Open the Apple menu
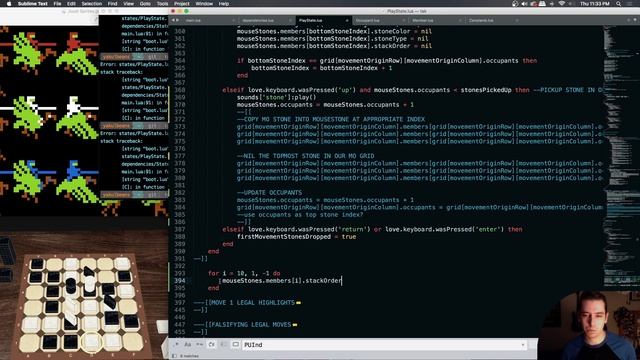Screen dimensions: 640x360 8,4
